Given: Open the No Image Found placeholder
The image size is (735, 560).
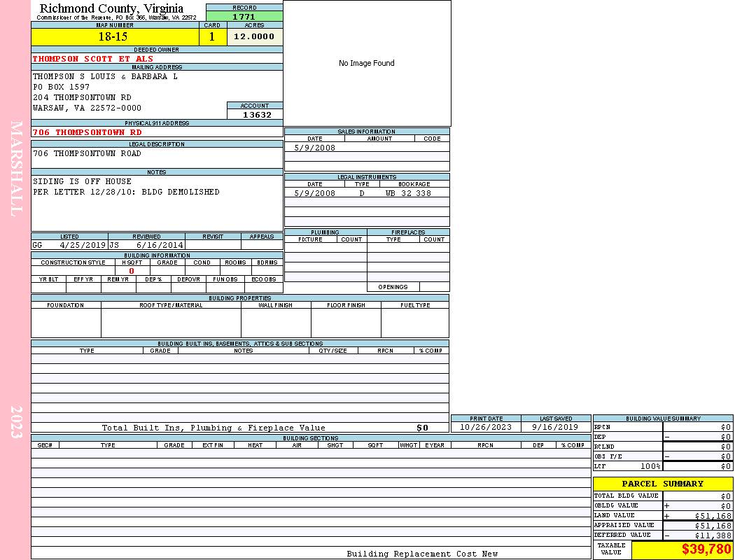Looking at the screenshot, I should (367, 63).
